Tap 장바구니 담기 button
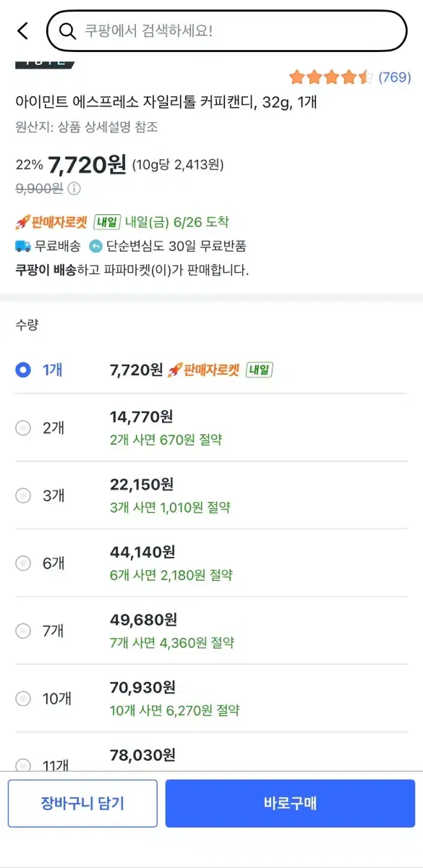 tap(82, 803)
